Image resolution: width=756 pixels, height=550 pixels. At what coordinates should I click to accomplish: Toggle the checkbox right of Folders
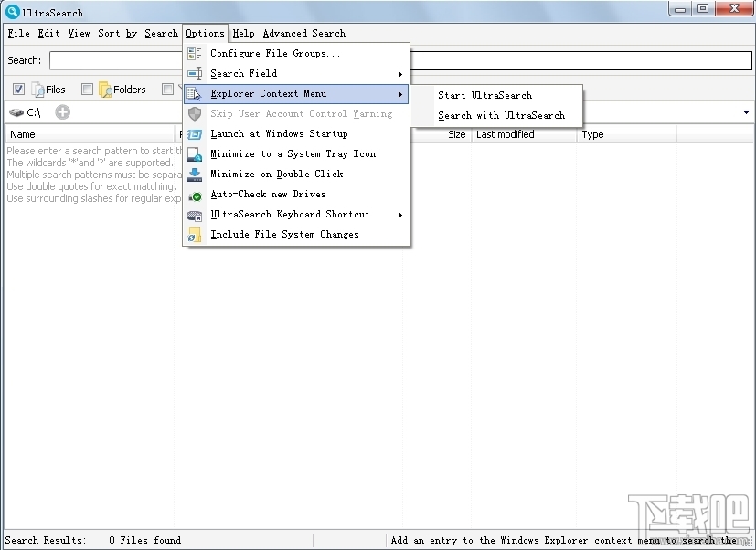point(167,90)
